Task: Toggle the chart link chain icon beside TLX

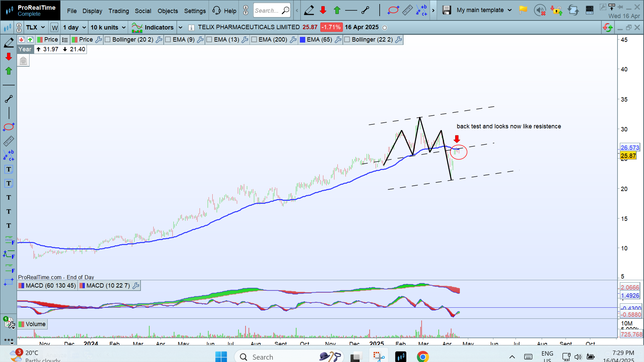Action: point(19,27)
